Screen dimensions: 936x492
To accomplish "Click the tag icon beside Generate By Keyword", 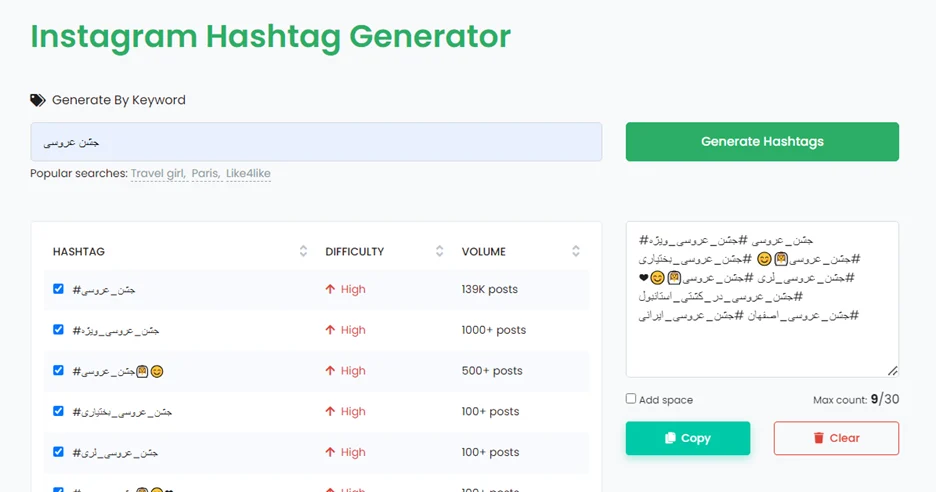I will click(x=38, y=100).
